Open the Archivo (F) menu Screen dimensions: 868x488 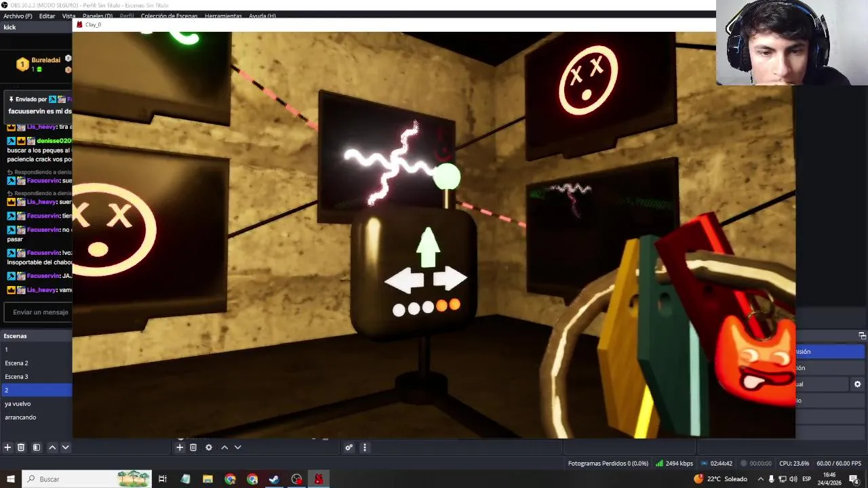point(18,16)
